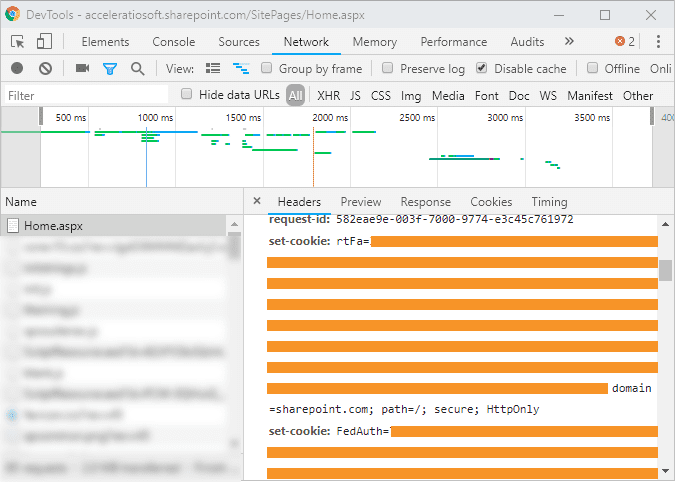Select the All filter type

[295, 95]
